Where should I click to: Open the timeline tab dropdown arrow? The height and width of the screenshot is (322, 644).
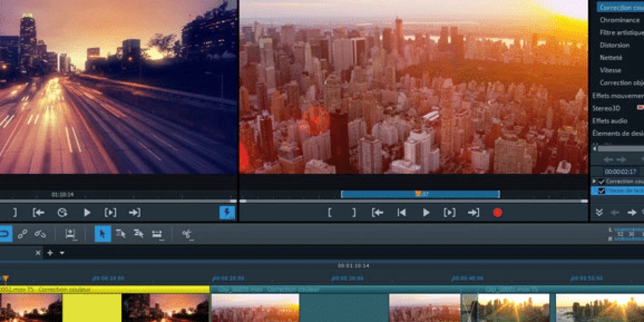click(62, 253)
